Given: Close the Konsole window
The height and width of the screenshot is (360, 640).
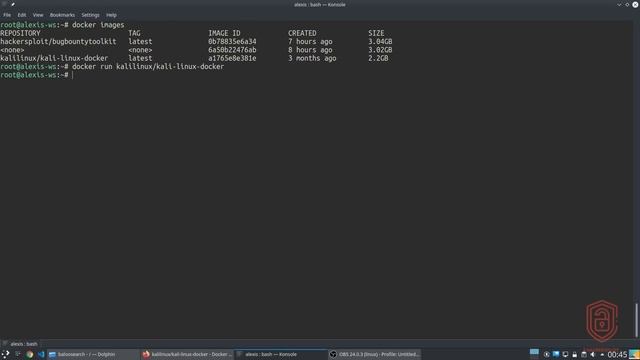Looking at the screenshot, I should (x=635, y=4).
